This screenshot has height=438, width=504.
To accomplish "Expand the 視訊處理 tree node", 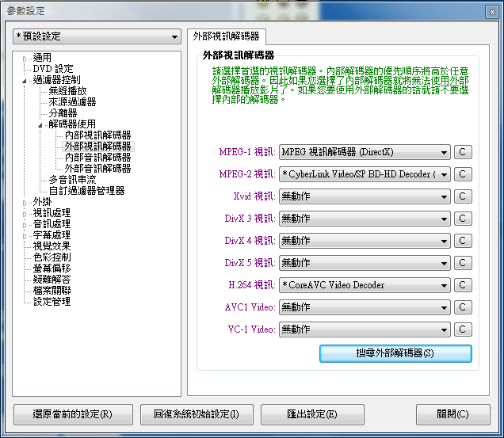I will 26,214.
